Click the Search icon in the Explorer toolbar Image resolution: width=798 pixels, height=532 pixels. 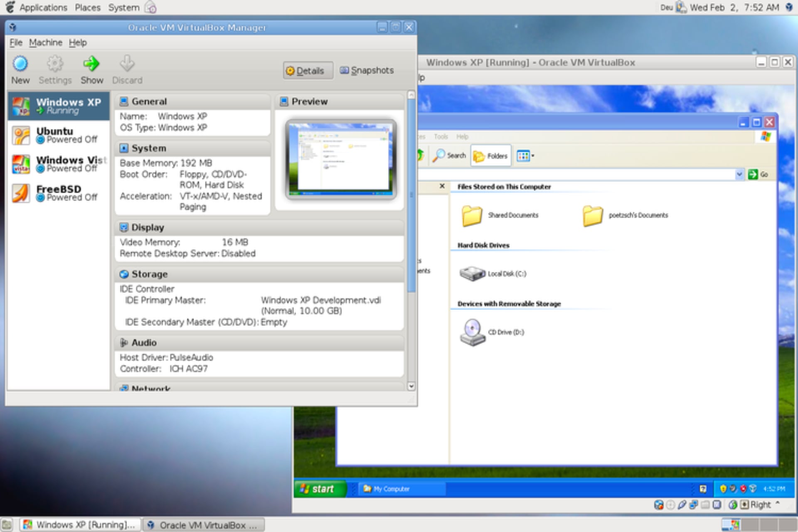pyautogui.click(x=449, y=155)
